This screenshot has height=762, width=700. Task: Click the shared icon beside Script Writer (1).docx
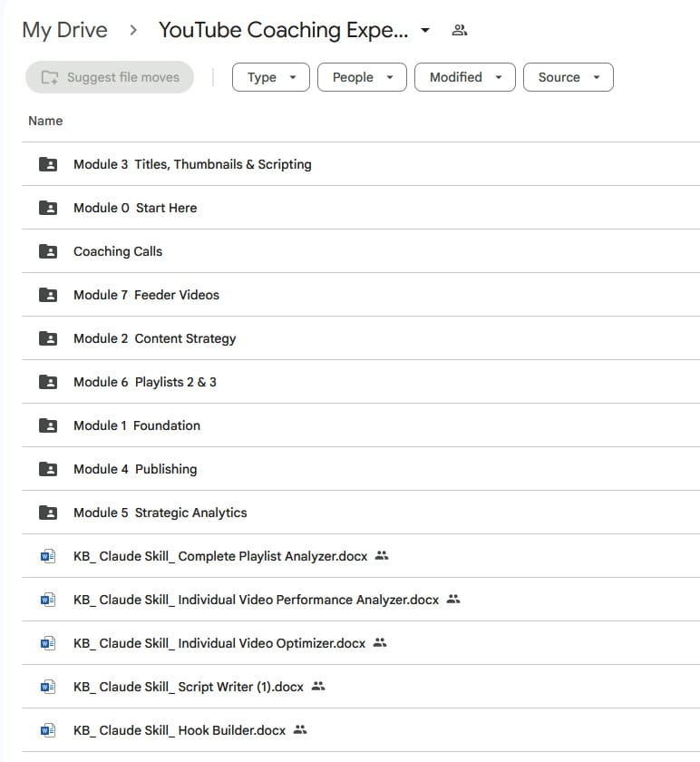[318, 686]
